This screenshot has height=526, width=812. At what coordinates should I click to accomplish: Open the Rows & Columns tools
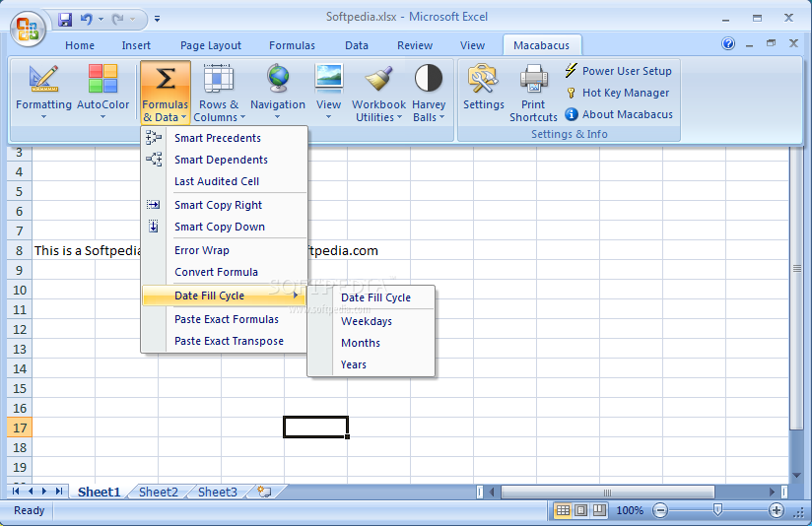(219, 93)
